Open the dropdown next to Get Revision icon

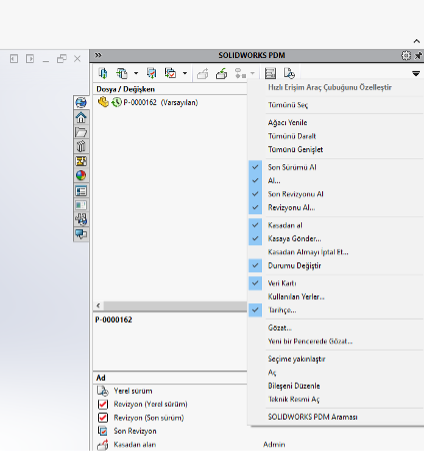(x=185, y=73)
